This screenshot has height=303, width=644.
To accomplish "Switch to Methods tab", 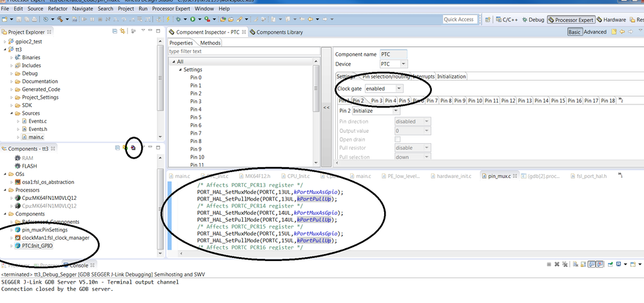I will pos(210,43).
